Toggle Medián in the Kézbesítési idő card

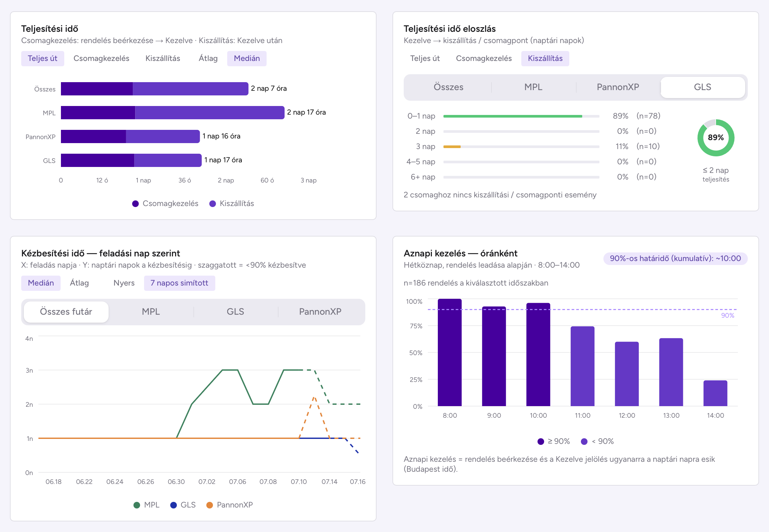(41, 283)
